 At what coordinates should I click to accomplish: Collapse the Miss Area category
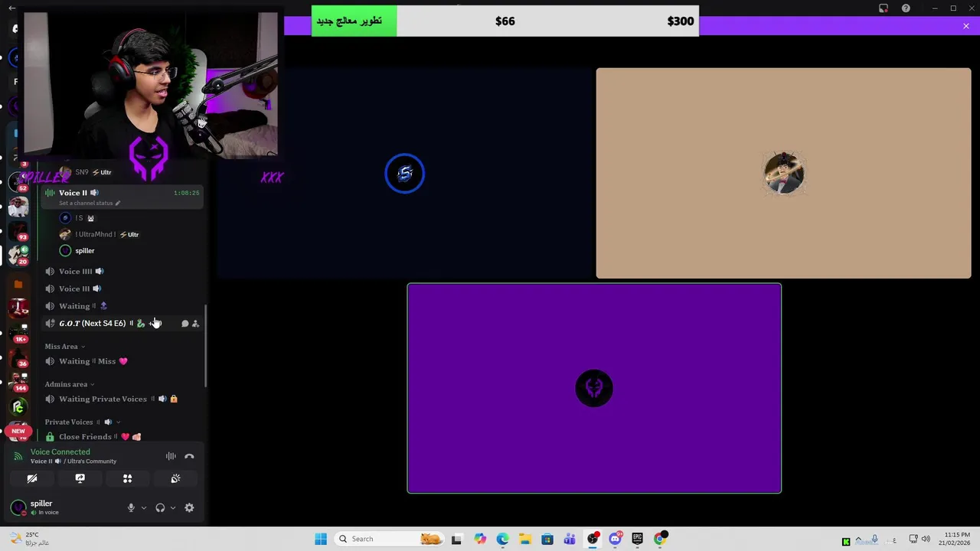(x=64, y=347)
